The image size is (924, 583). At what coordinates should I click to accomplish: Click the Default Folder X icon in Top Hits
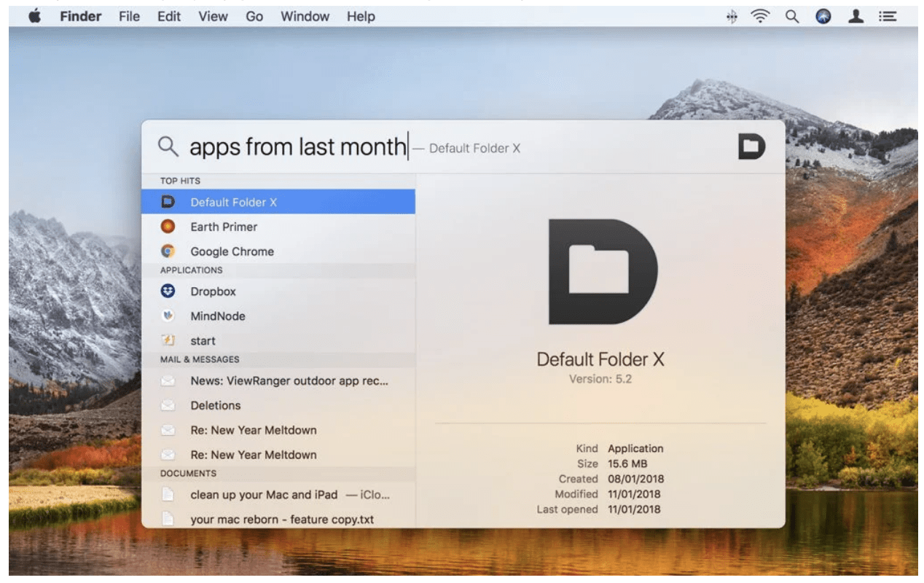(x=168, y=202)
